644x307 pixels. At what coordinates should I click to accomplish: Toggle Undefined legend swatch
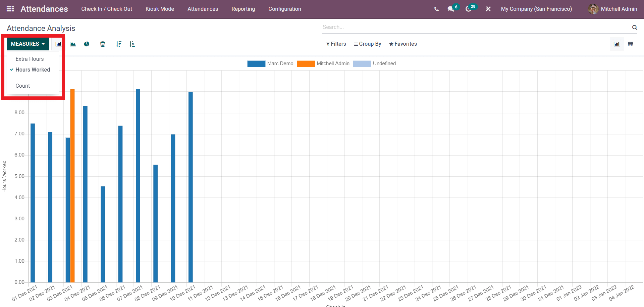[362, 64]
